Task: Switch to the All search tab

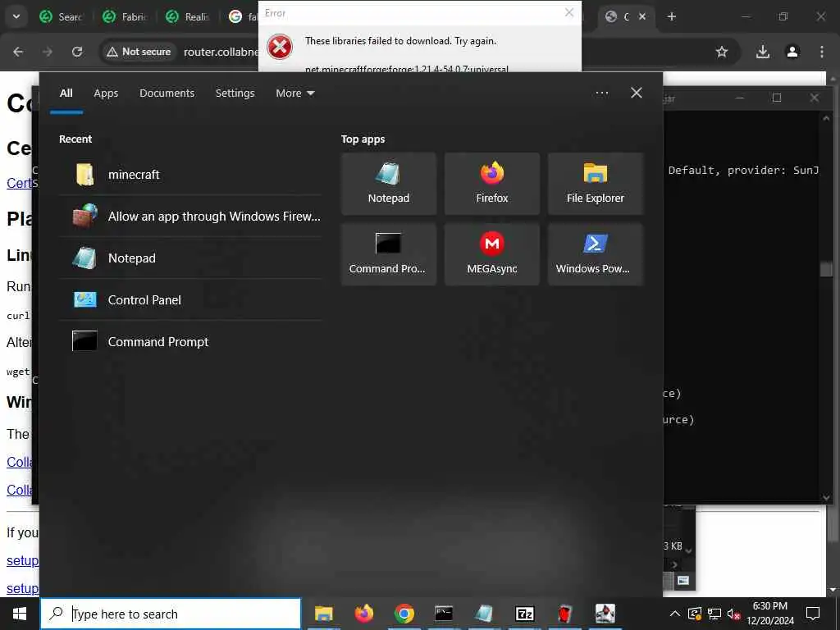Action: tap(66, 94)
